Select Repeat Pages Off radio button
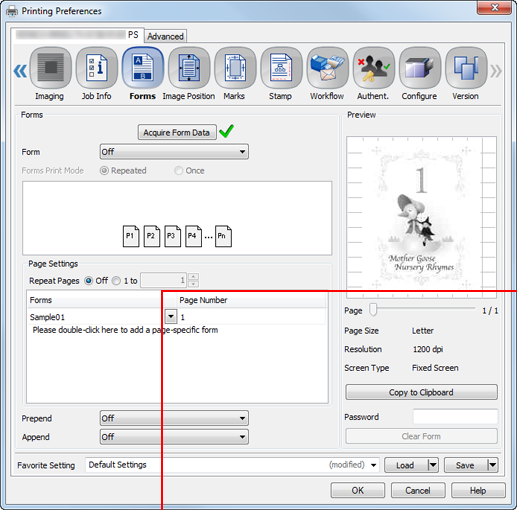517x510 pixels. (88, 281)
